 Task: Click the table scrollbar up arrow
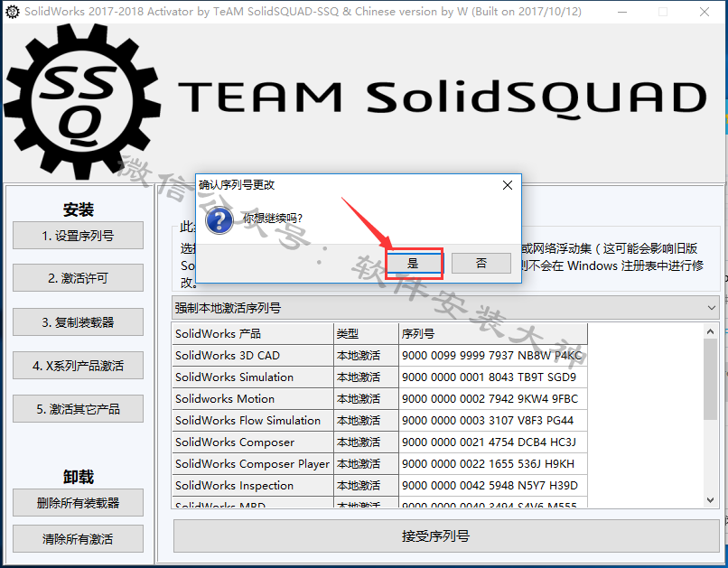click(710, 331)
